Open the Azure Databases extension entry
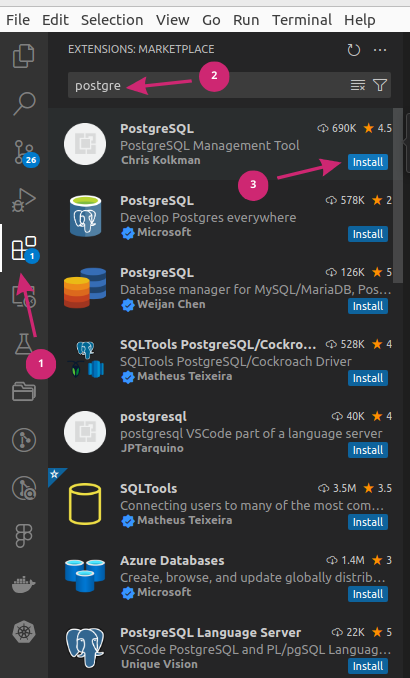Viewport: 410px width, 678px height. pyautogui.click(x=227, y=576)
